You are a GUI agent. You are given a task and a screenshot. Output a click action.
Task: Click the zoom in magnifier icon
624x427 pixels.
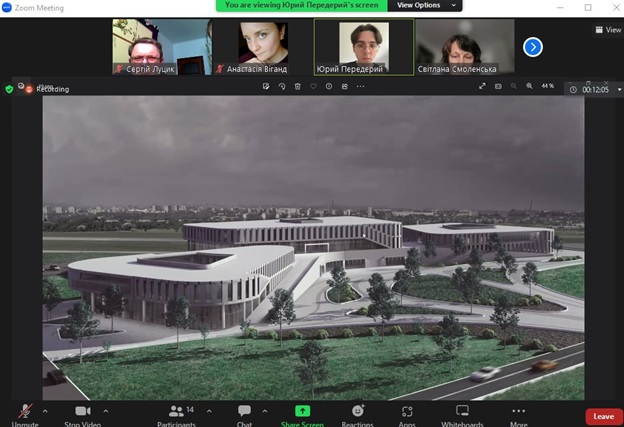pyautogui.click(x=529, y=86)
